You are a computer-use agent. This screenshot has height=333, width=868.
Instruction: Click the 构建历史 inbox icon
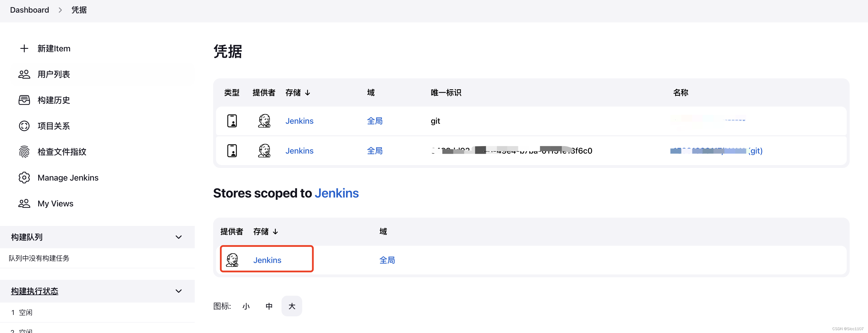[x=24, y=100]
